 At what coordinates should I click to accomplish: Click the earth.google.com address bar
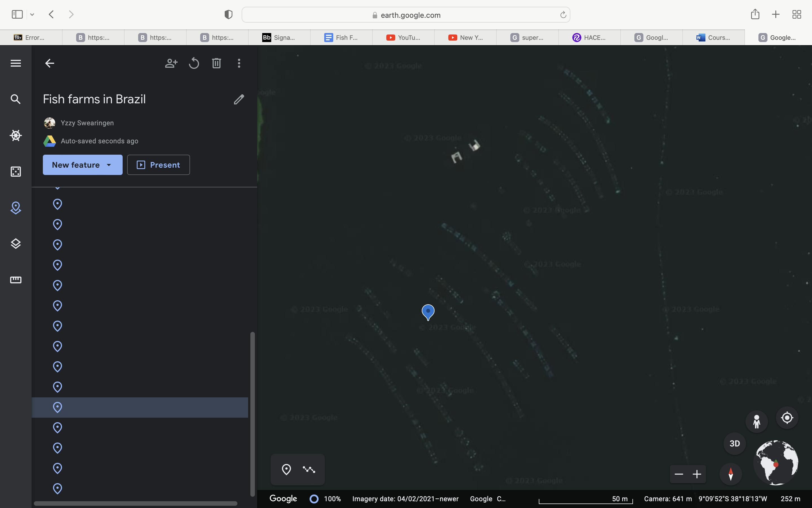406,15
